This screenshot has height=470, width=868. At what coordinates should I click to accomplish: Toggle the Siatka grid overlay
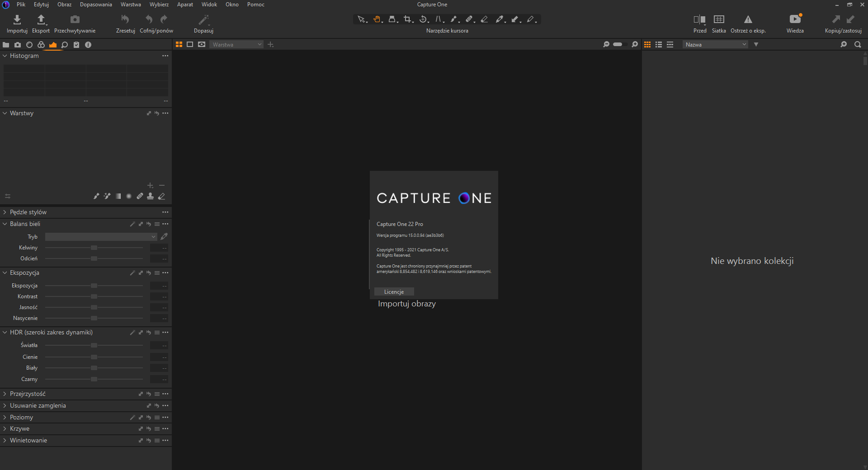(719, 19)
